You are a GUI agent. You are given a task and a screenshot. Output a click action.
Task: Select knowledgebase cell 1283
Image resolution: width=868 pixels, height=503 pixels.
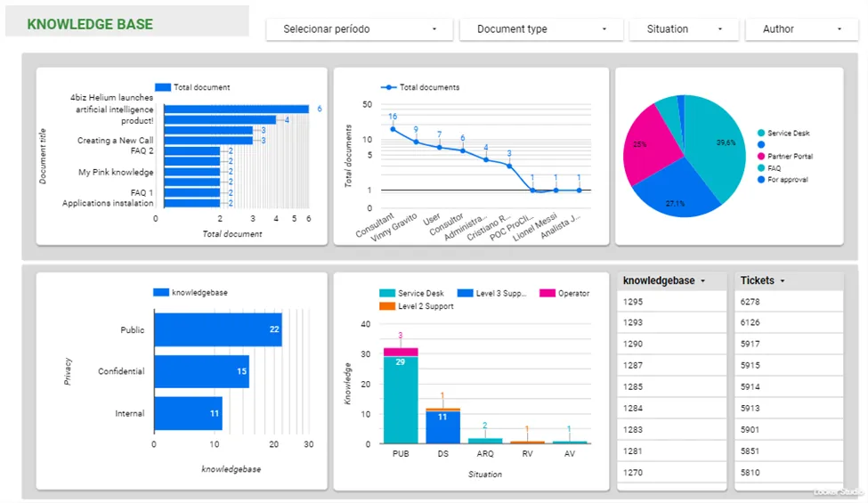[x=671, y=429]
